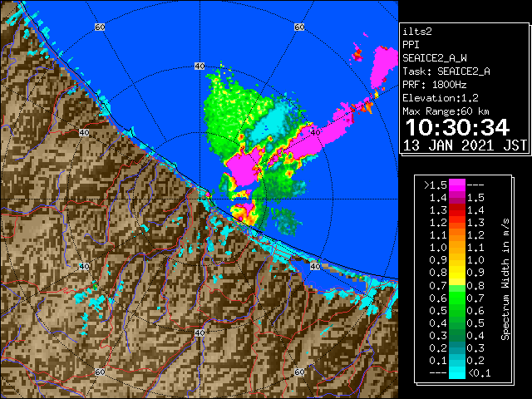Click the '<0.1' legend label
The width and height of the screenshot is (532, 399).
(479, 373)
